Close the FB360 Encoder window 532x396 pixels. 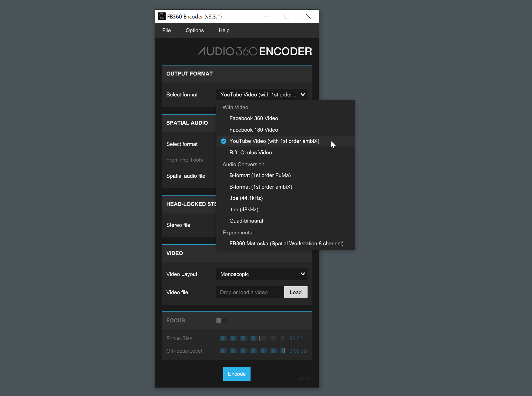pos(308,16)
